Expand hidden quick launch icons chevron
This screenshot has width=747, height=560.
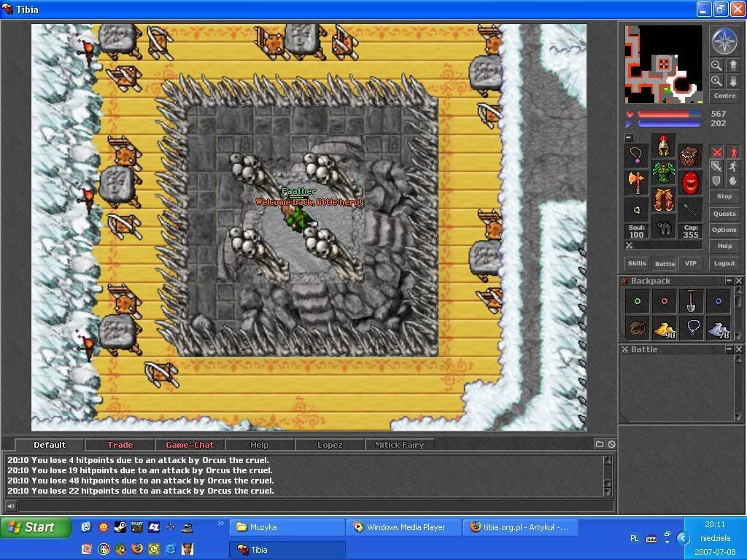[x=220, y=524]
